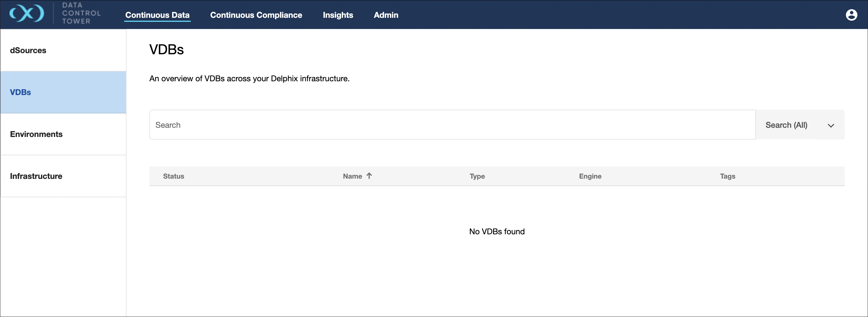Sort by the Type column header
868x317 pixels.
pyautogui.click(x=477, y=176)
